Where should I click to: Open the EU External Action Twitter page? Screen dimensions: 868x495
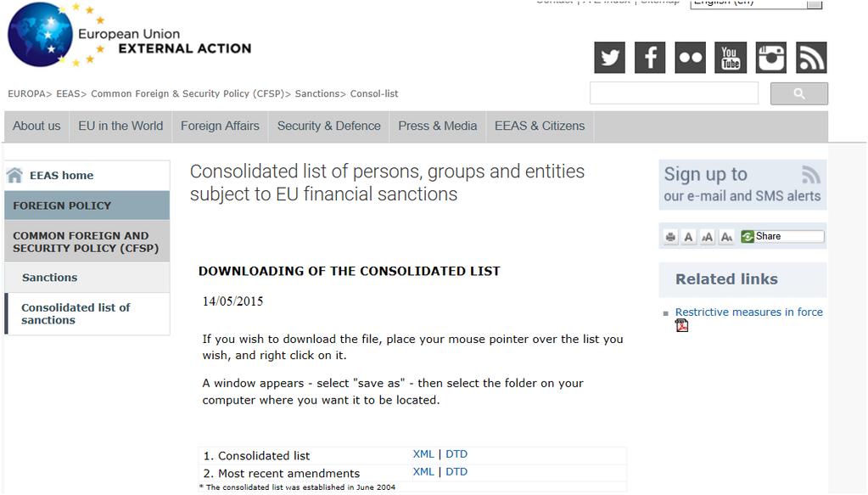pyautogui.click(x=609, y=58)
